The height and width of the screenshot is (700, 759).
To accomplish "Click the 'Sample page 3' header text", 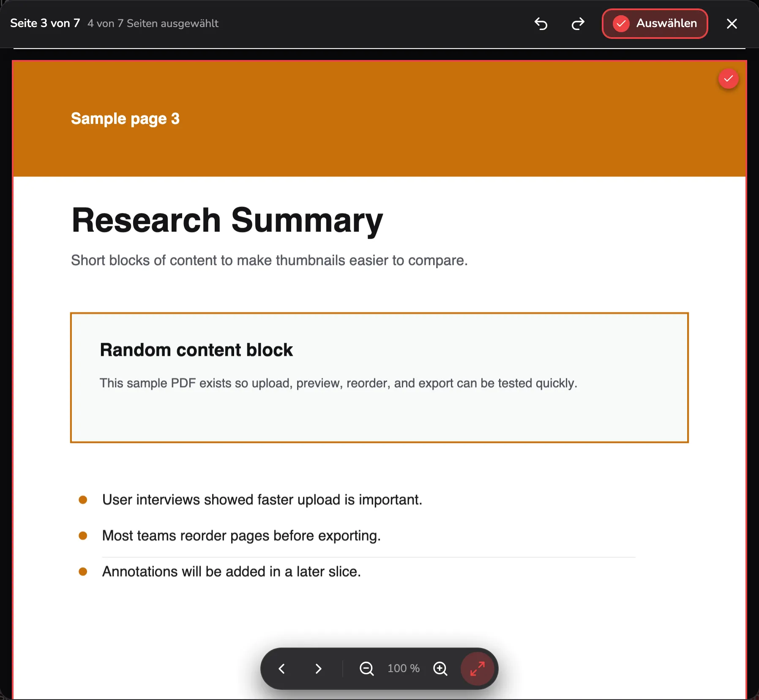I will coord(125,119).
